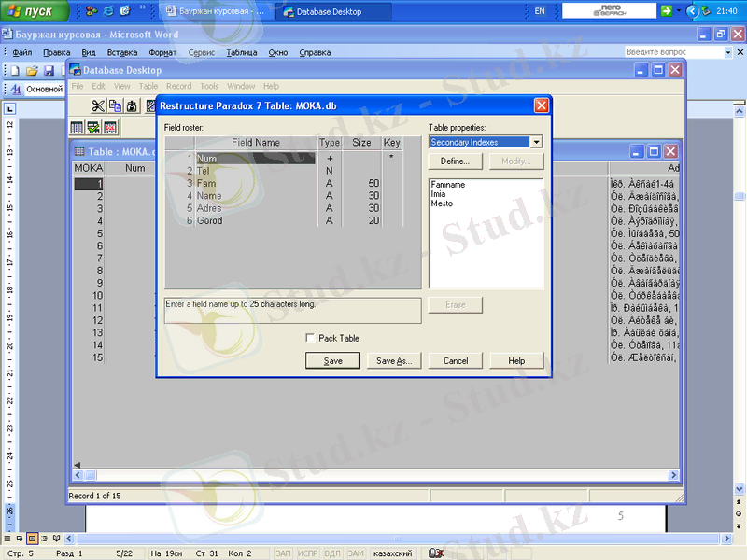Viewport: 747px width, 560px height.
Task: Click the Help button in Restructure dialog
Action: [516, 360]
